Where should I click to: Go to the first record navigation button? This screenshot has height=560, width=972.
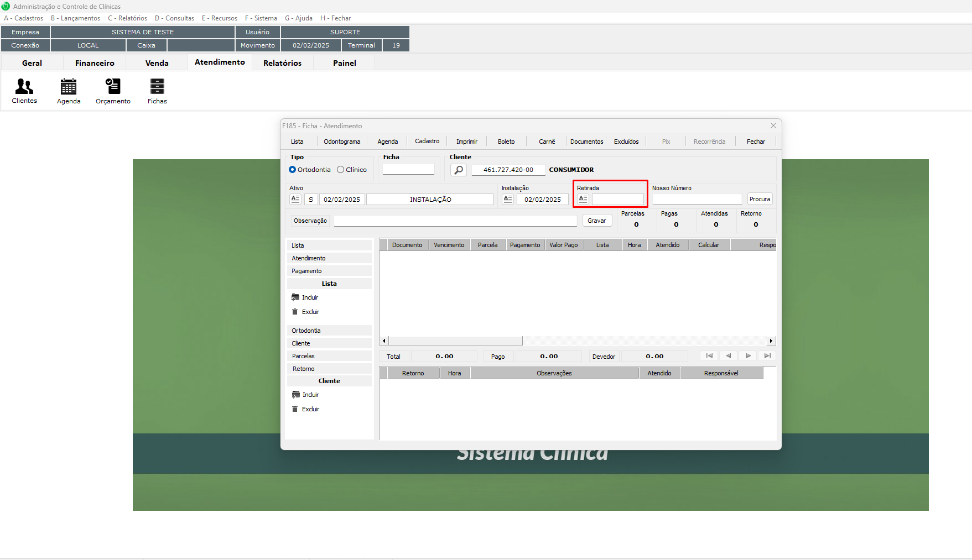(709, 356)
